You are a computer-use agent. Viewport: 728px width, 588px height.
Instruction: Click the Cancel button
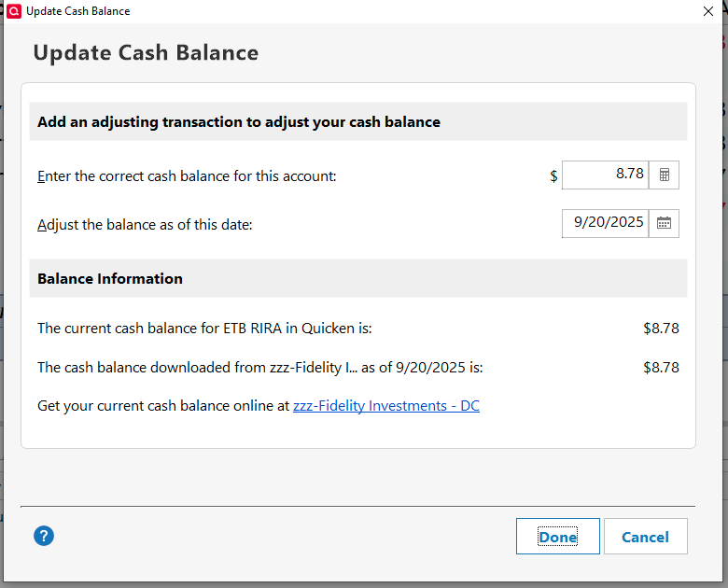click(x=645, y=537)
